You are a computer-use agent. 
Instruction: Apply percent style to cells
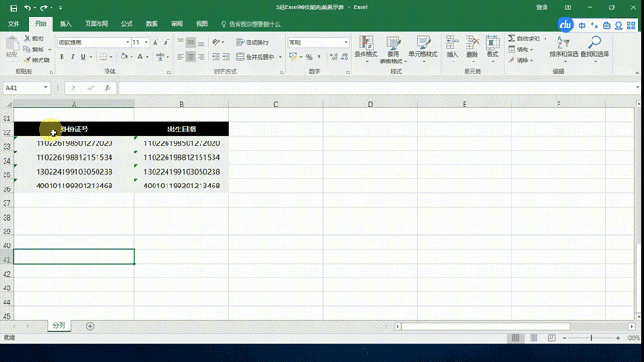point(309,57)
